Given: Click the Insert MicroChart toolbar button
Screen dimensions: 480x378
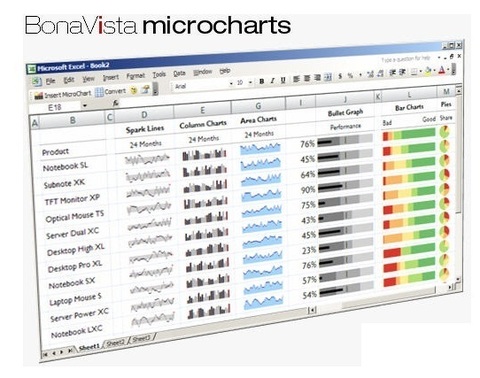Looking at the screenshot, I should click(63, 94).
